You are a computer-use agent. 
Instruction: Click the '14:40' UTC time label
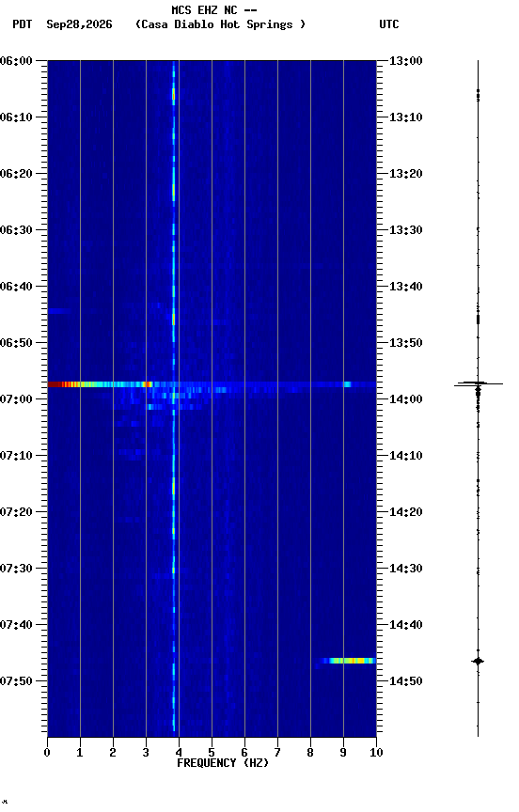click(406, 625)
